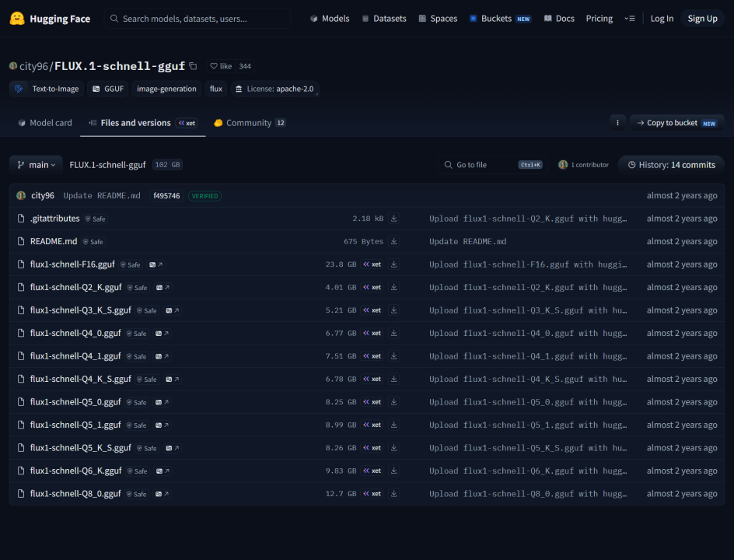Image resolution: width=734 pixels, height=560 pixels.
Task: Download README.md using its download icon
Action: pyautogui.click(x=394, y=242)
